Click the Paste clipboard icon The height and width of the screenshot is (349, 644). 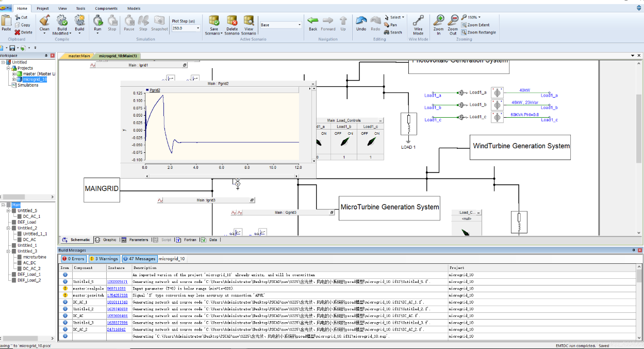6,21
